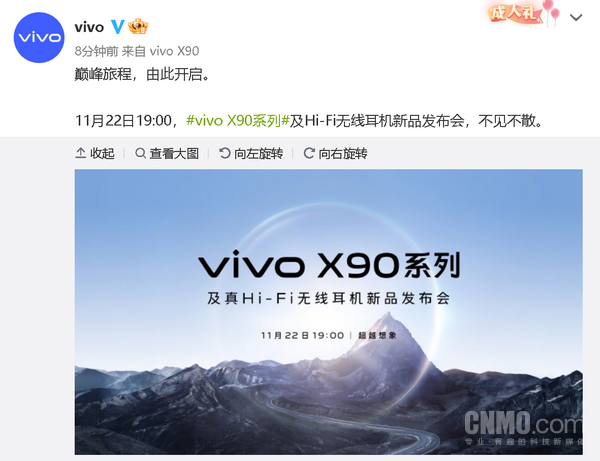Select 向右旋转 to rotate the image right
The width and height of the screenshot is (600, 461).
click(343, 153)
